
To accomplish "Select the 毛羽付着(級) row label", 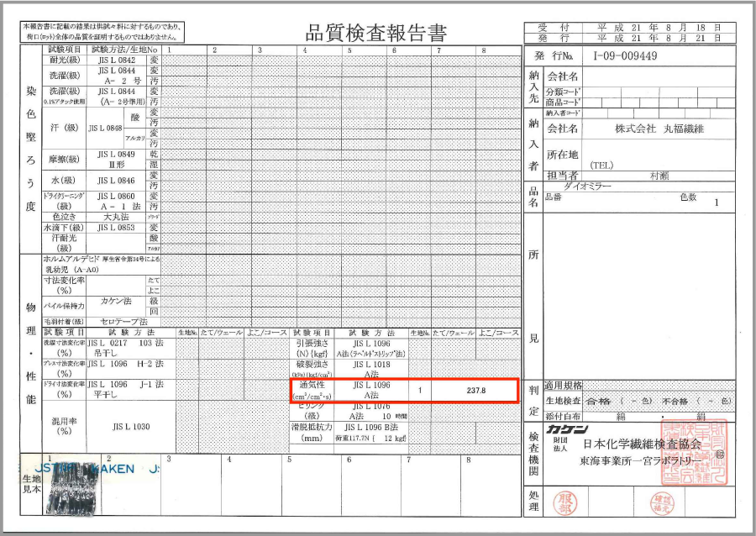I will point(64,322).
